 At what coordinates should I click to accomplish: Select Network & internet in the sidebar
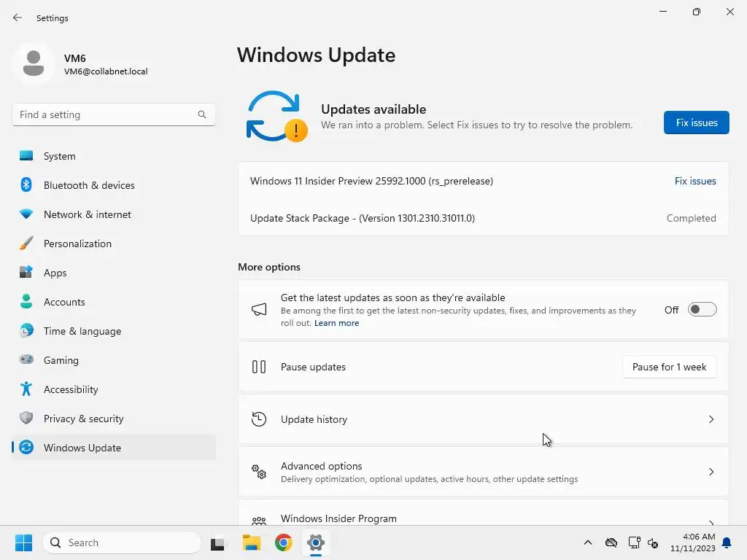[114, 214]
